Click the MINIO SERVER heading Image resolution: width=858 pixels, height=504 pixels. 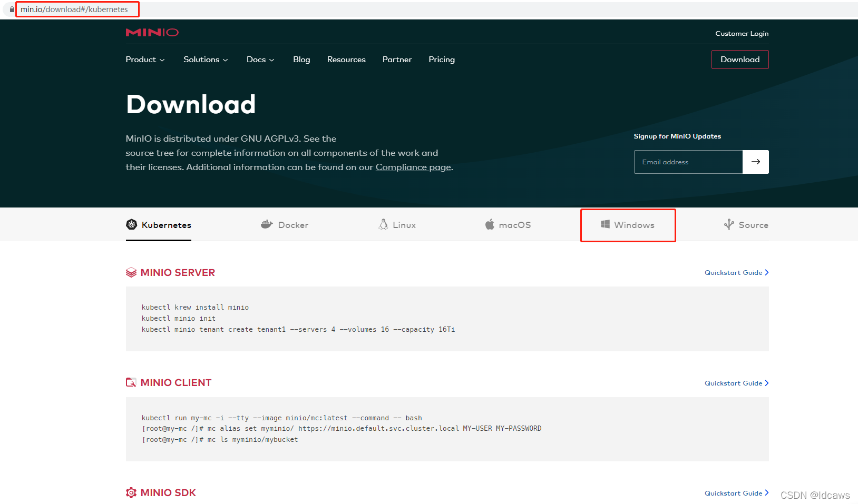(x=178, y=272)
